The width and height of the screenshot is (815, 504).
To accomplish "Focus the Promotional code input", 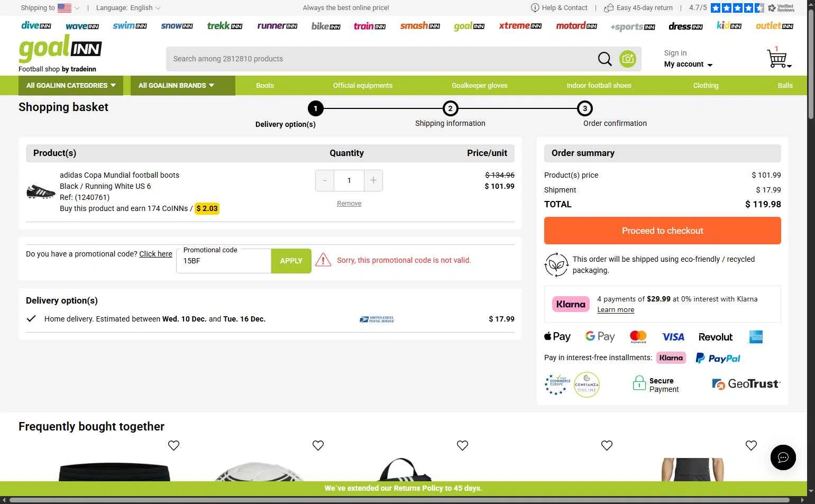I will tap(224, 261).
